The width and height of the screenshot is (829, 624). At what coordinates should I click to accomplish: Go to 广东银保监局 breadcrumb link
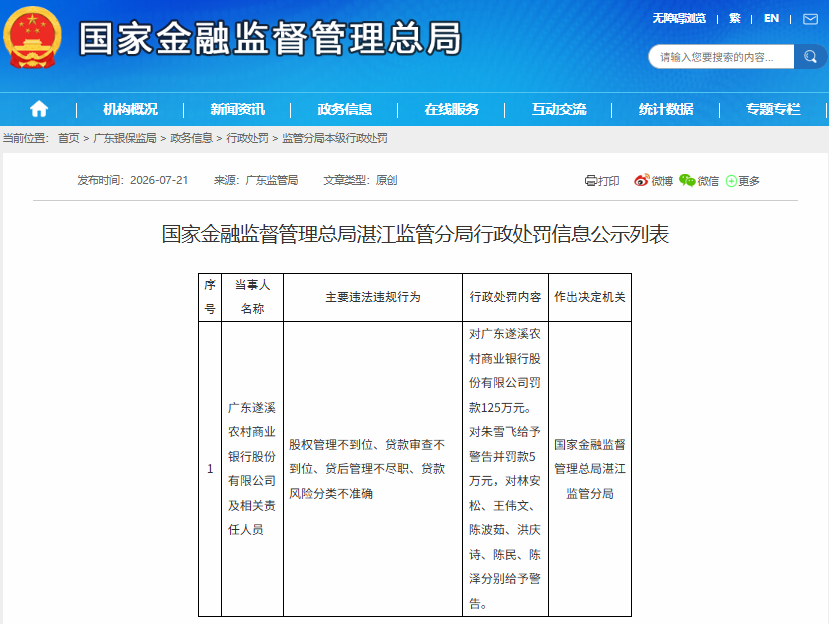coord(125,139)
